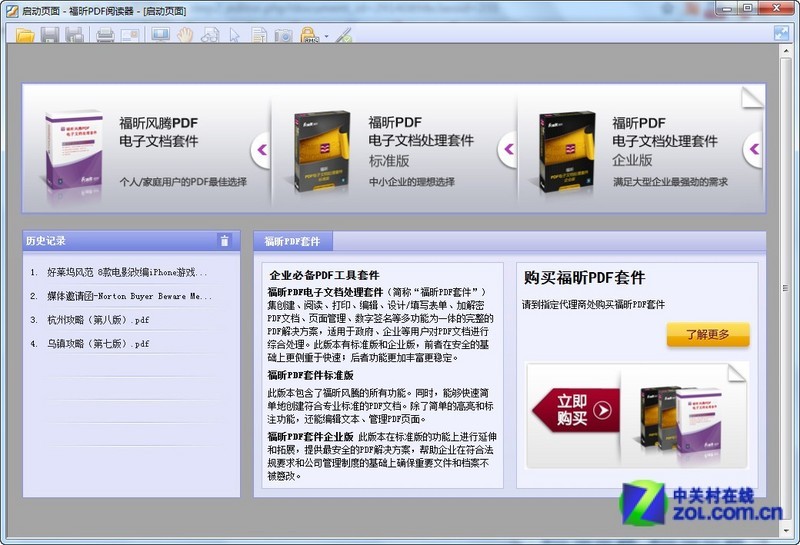Click purple arrow beside 标准版 package

click(x=508, y=149)
